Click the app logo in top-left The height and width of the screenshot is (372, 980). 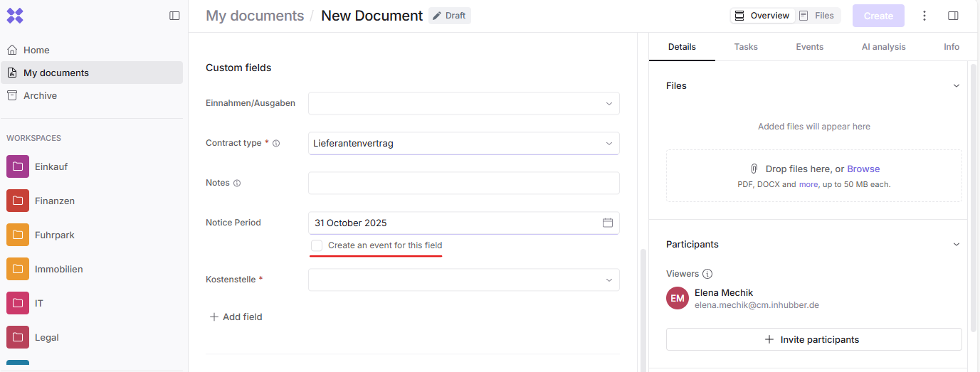click(x=15, y=16)
